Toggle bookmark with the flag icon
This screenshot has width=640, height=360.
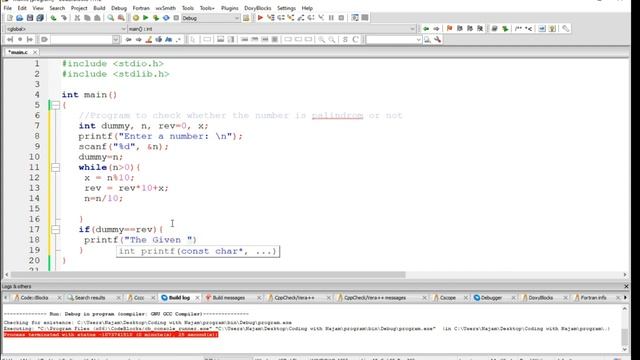point(449,29)
